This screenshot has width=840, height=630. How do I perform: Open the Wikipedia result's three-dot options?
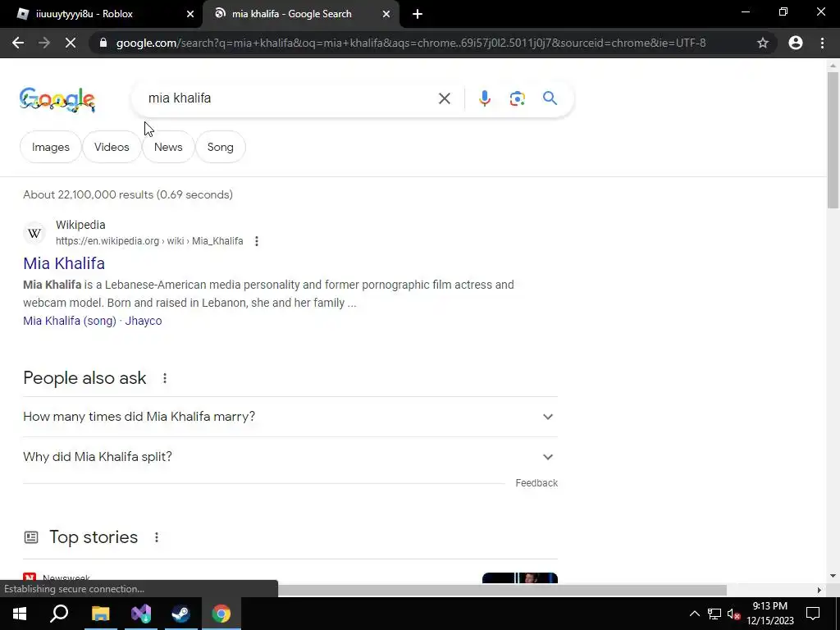257,241
